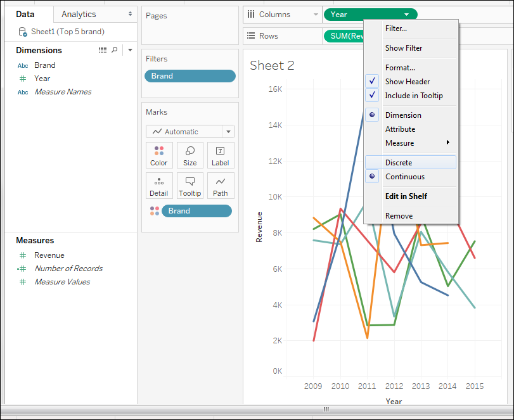Click the Brand pill in the Filters shelf
Viewport: 514px width, 420px height.
pyautogui.click(x=190, y=75)
